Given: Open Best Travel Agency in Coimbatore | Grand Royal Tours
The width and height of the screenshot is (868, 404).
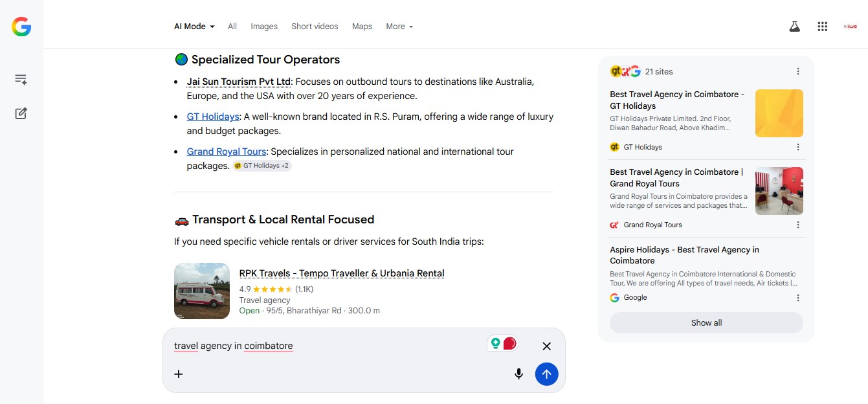Looking at the screenshot, I should (676, 177).
